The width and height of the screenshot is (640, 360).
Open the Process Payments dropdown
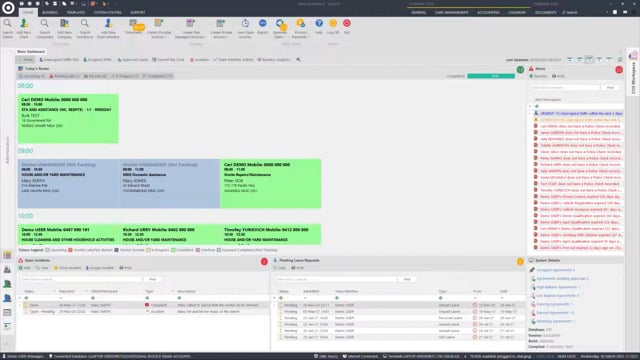coord(300,28)
